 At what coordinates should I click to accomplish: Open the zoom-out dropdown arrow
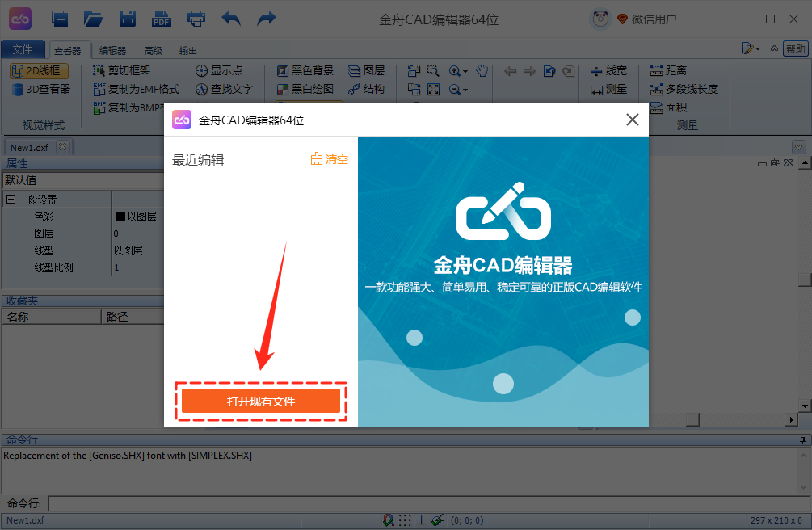[x=465, y=90]
